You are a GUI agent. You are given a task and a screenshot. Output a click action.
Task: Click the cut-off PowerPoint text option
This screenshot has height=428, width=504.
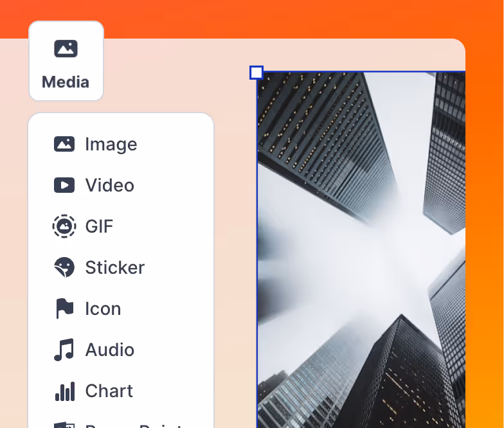(x=135, y=425)
